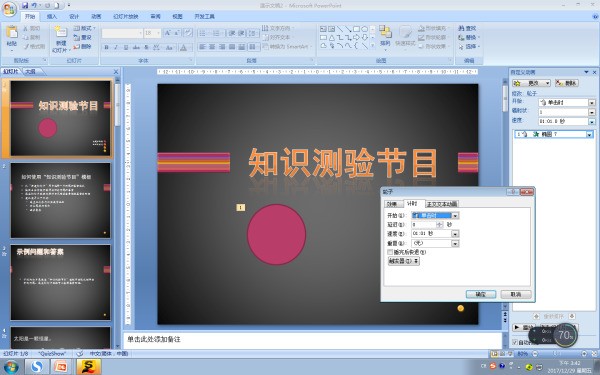This screenshot has height=375, width=600.
Task: Expand the Repeat (重复) dropdown in dialog
Action: click(x=455, y=243)
